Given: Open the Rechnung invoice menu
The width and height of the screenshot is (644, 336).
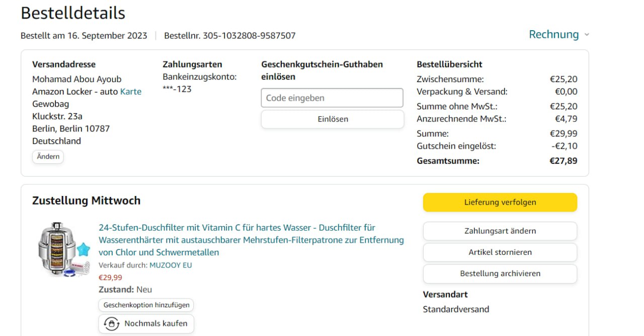Looking at the screenshot, I should [553, 34].
